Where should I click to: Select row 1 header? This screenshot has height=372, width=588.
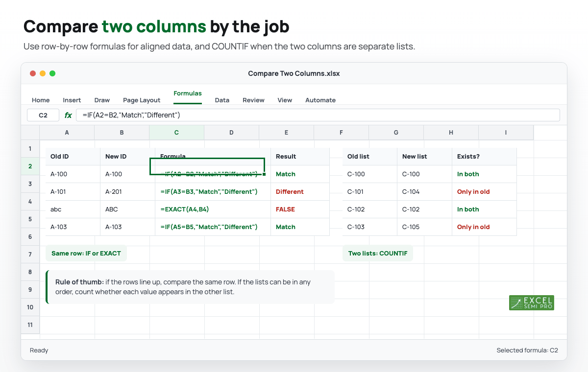[30, 149]
